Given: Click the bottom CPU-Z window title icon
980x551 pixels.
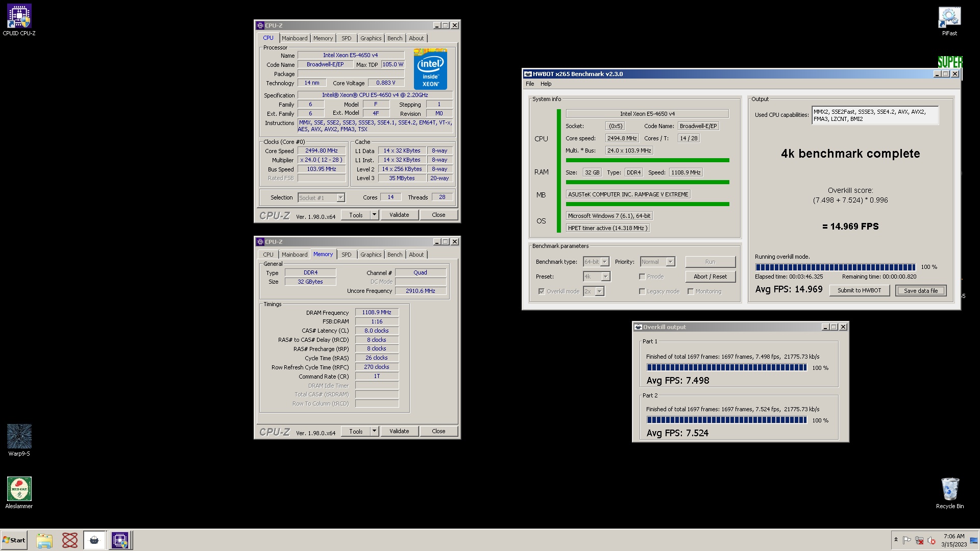Looking at the screenshot, I should [260, 242].
